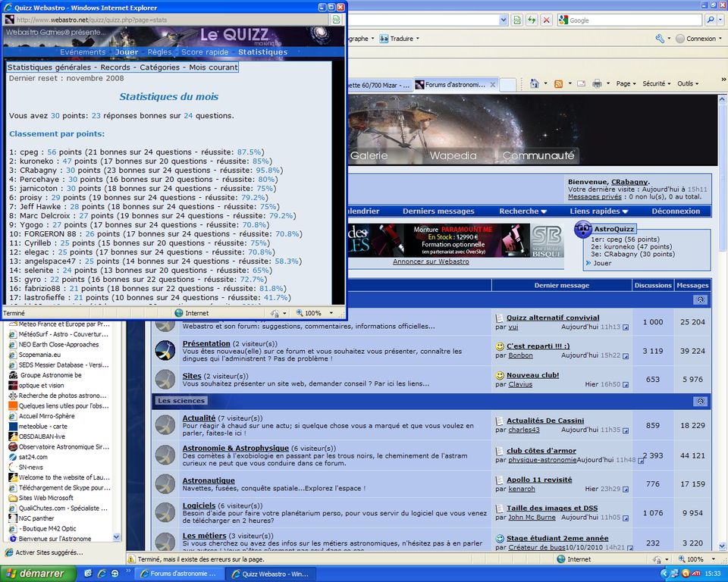Open Scopemania.eu favorite

[39, 355]
